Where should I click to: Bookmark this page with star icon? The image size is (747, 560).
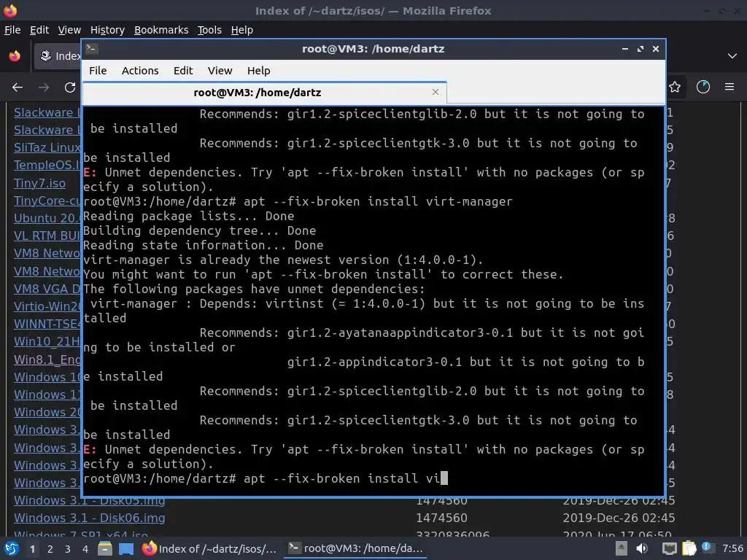(675, 87)
